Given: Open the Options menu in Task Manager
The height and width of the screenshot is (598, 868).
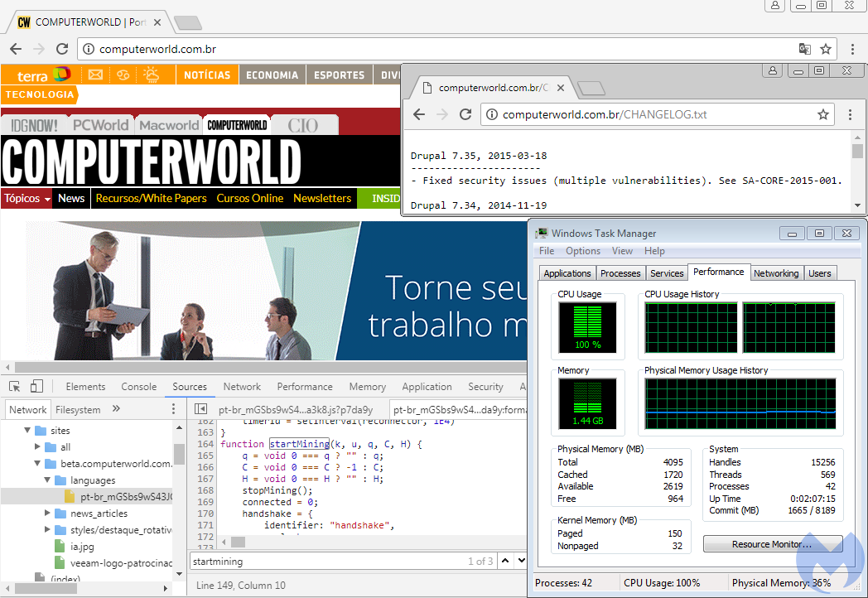Looking at the screenshot, I should point(583,251).
